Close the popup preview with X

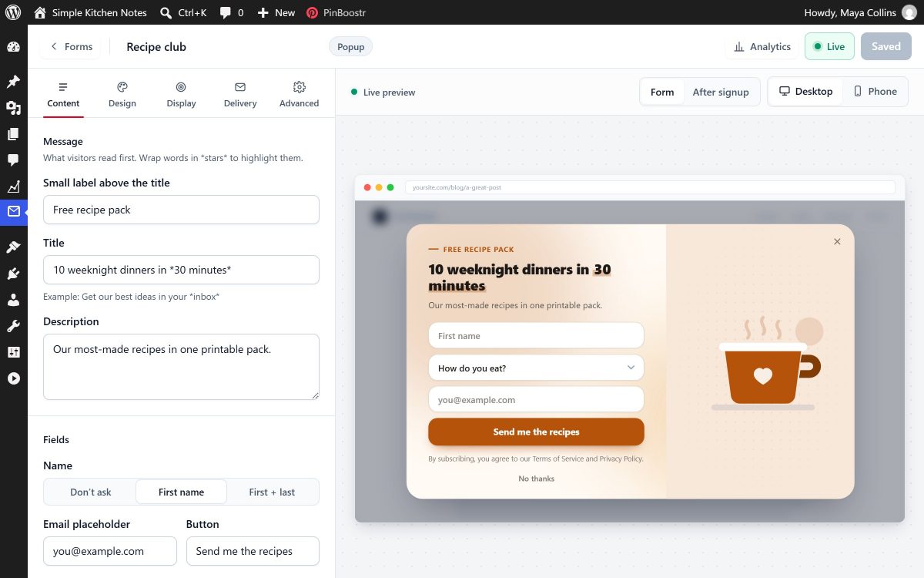tap(837, 241)
